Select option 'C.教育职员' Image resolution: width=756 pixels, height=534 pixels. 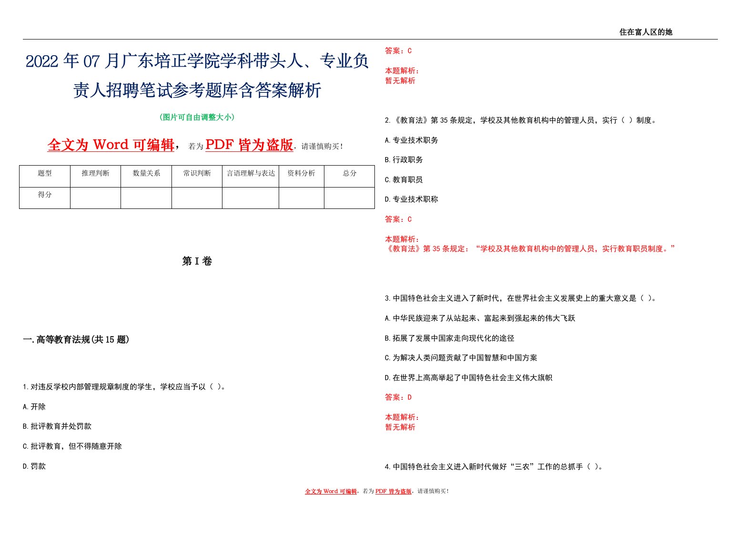[x=404, y=180]
